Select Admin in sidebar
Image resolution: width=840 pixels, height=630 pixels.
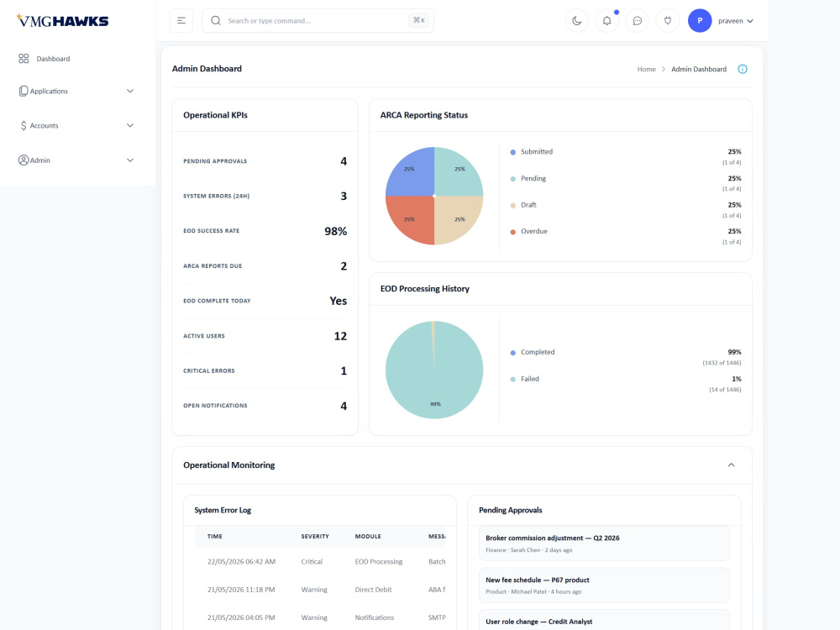(x=40, y=160)
